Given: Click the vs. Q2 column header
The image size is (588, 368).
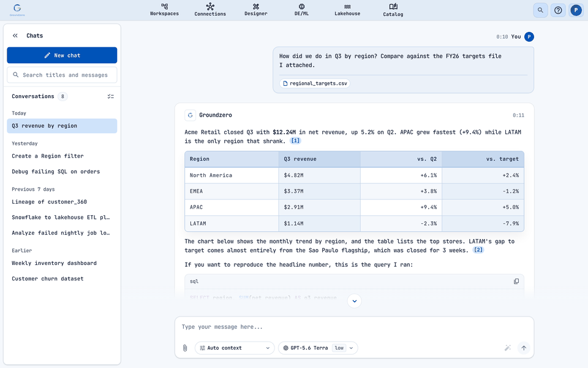Looking at the screenshot, I should point(401,159).
